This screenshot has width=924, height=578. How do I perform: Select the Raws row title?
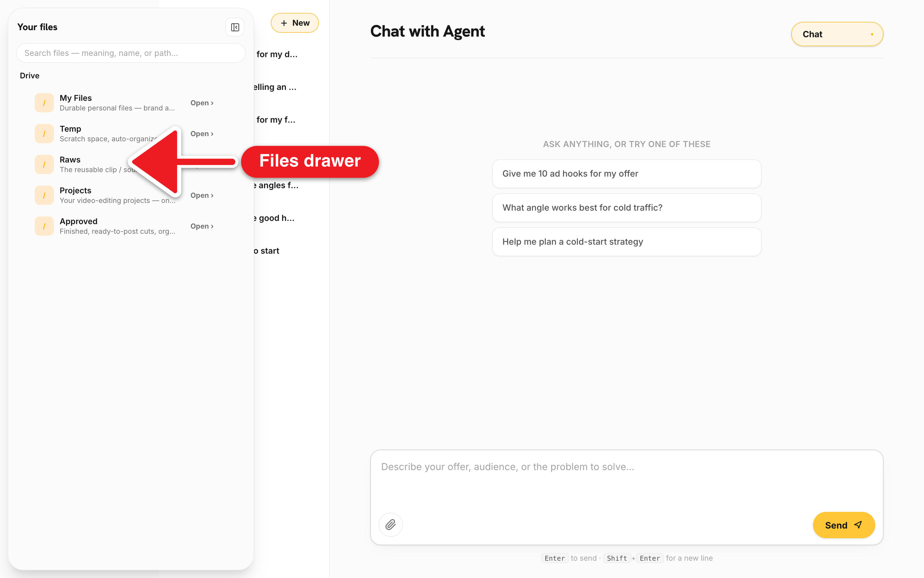point(70,159)
